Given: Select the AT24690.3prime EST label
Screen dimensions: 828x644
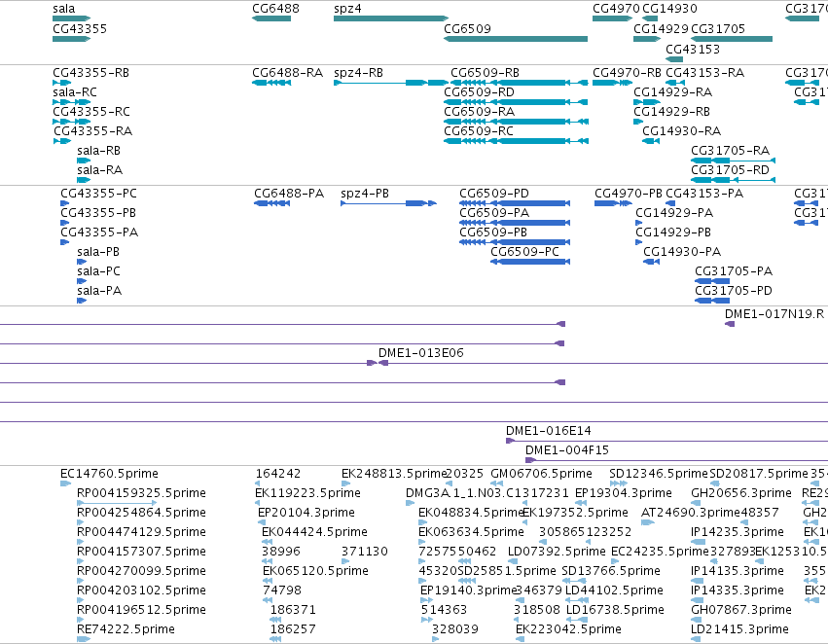Looking at the screenshot, I should [691, 513].
